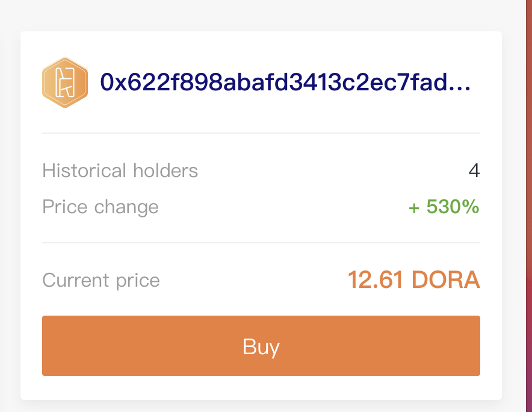Click the green plus sign before 530%
This screenshot has width=532, height=412.
pyautogui.click(x=414, y=208)
